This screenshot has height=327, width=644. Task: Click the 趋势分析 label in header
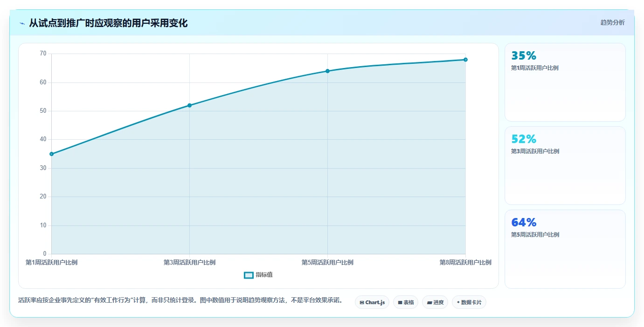tap(612, 23)
